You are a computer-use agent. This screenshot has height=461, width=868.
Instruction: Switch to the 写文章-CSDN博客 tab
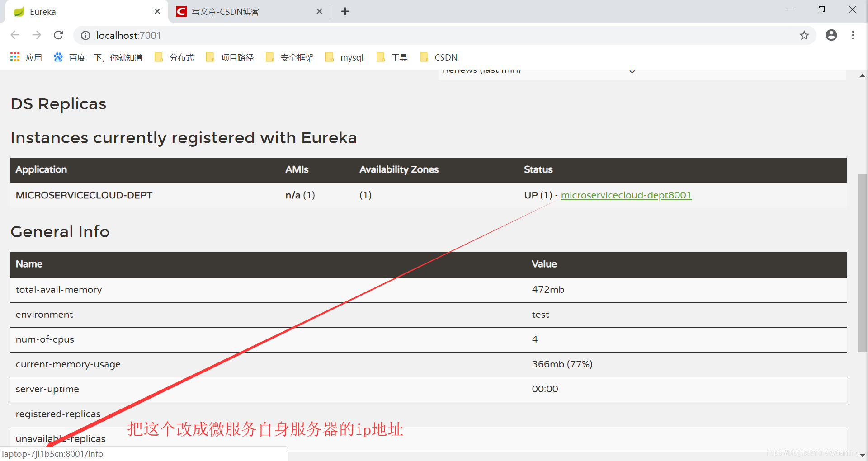coord(249,12)
